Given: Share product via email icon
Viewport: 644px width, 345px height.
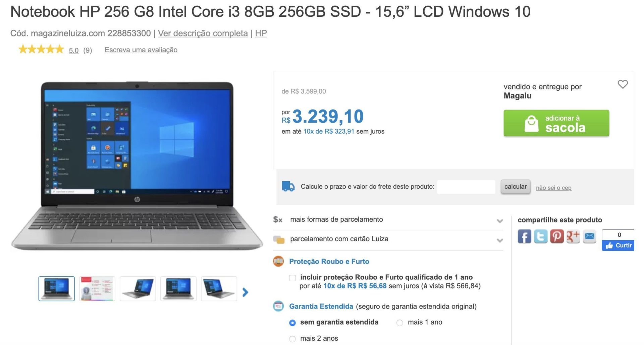Looking at the screenshot, I should [589, 236].
